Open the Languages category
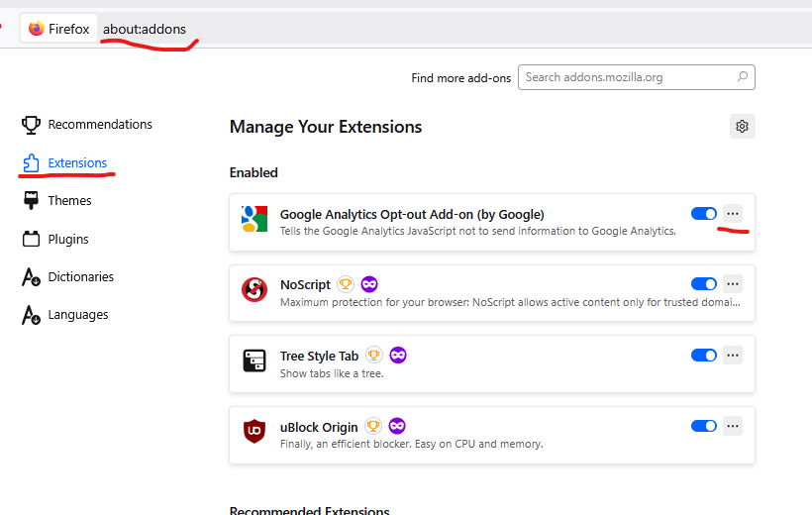The image size is (812, 515). point(64,315)
